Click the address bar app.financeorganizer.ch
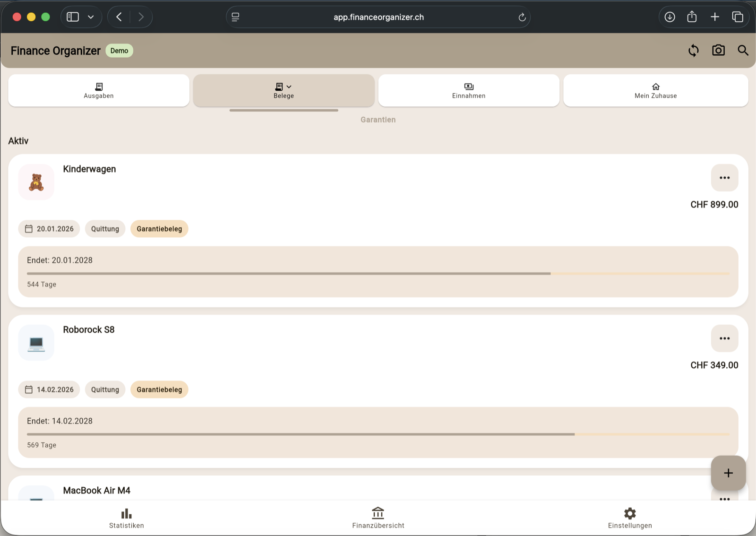The image size is (756, 536). point(378,17)
